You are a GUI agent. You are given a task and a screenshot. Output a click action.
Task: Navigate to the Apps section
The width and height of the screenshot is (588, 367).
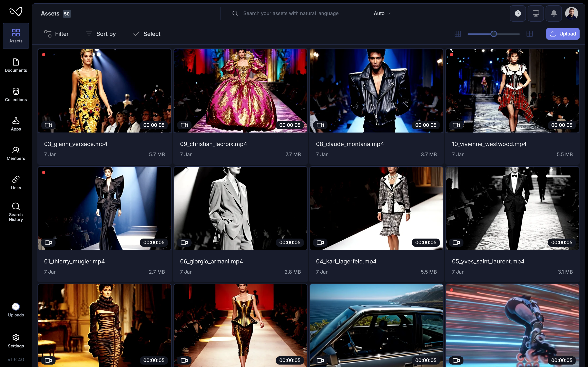point(16,124)
